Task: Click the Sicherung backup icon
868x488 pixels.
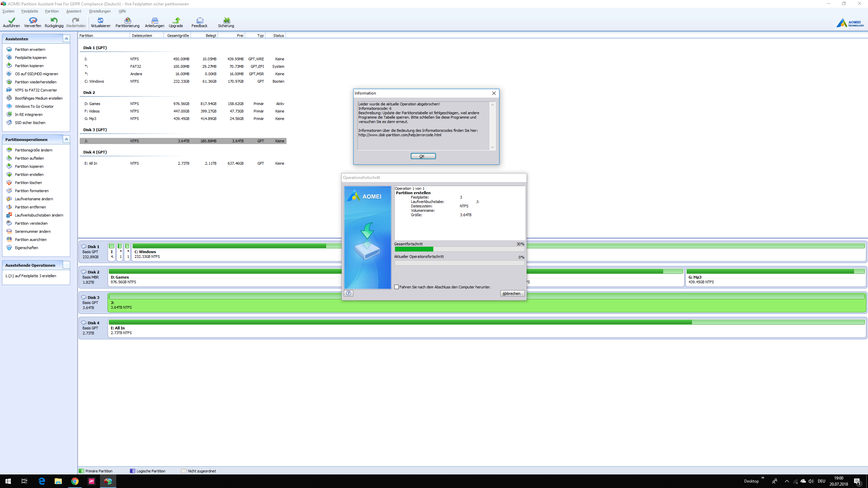Action: click(x=226, y=22)
